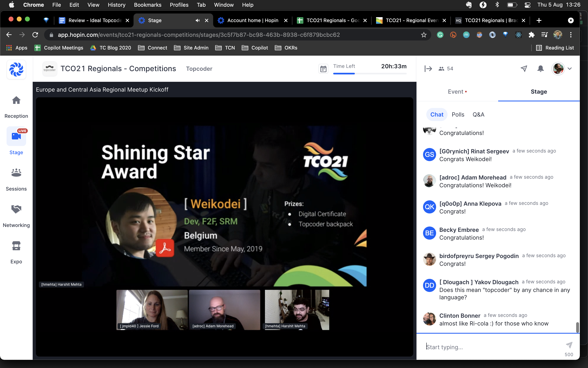The height and width of the screenshot is (368, 588).
Task: Mute the Stage tab audio
Action: 198,20
